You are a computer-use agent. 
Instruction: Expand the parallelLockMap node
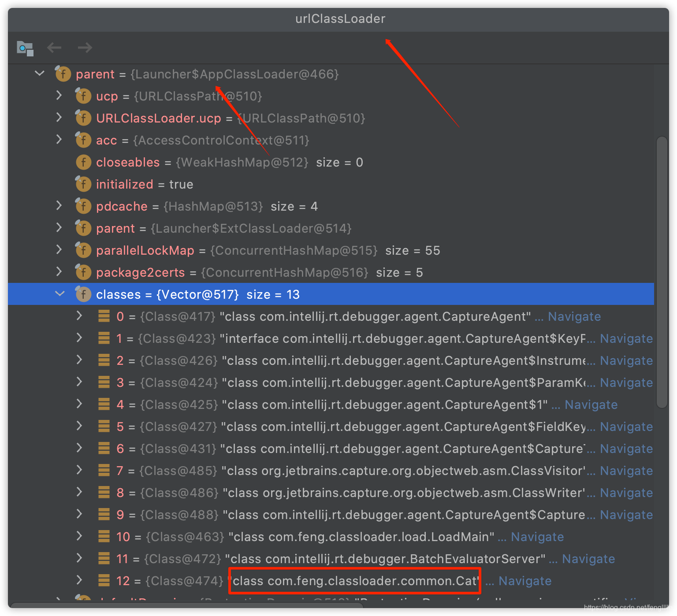pyautogui.click(x=59, y=250)
